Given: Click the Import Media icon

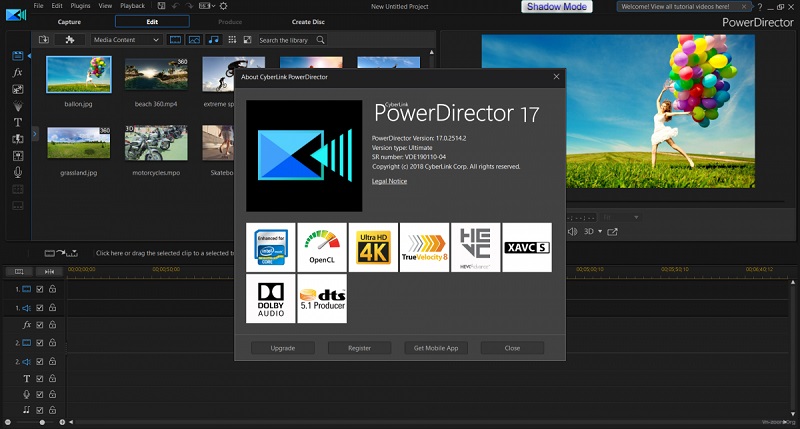Looking at the screenshot, I should pos(44,39).
